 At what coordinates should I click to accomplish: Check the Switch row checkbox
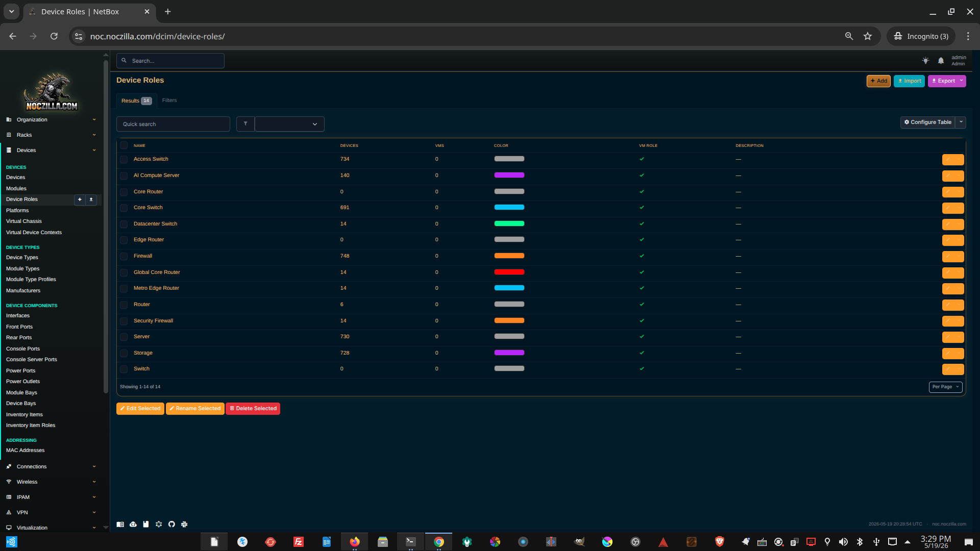point(124,369)
